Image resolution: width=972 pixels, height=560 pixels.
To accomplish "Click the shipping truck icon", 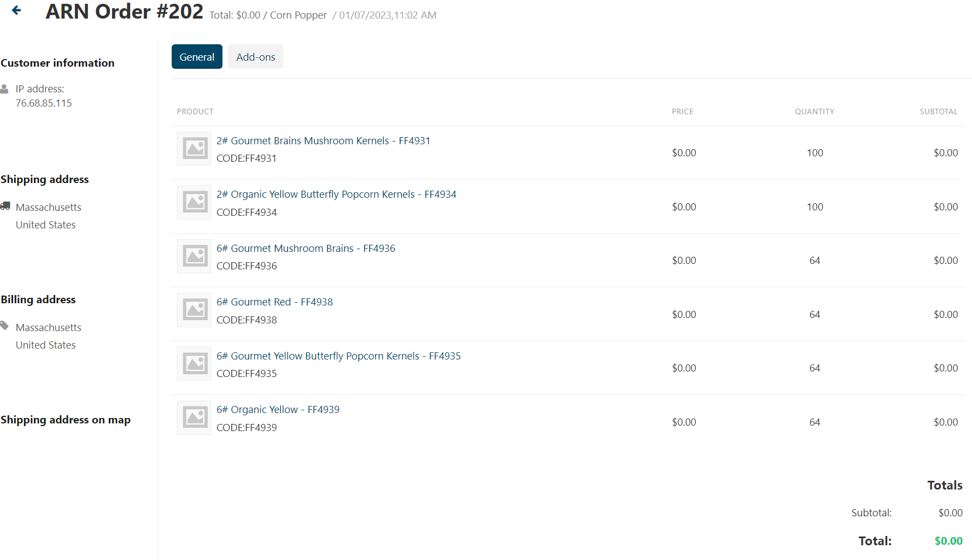I will point(5,206).
